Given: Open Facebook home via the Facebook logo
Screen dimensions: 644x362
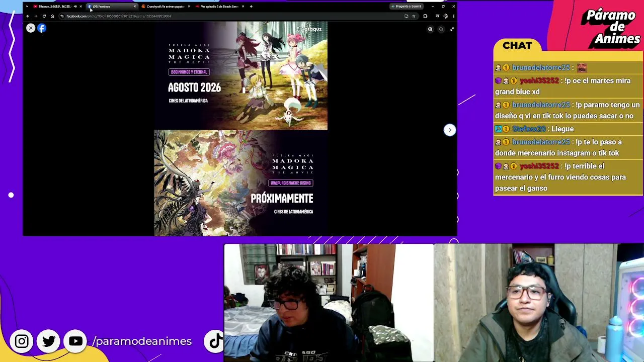Looking at the screenshot, I should click(42, 28).
